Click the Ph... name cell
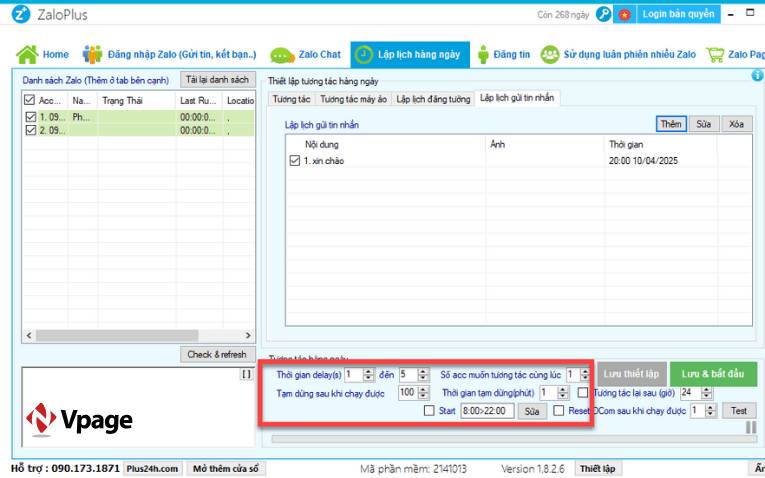This screenshot has width=765, height=478. tap(78, 117)
